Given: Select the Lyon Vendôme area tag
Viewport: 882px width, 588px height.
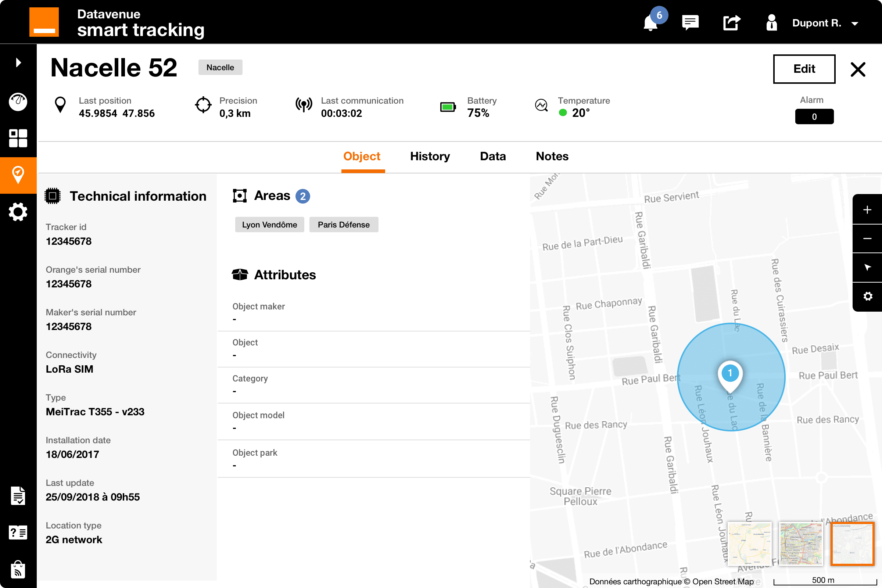Looking at the screenshot, I should (x=269, y=225).
